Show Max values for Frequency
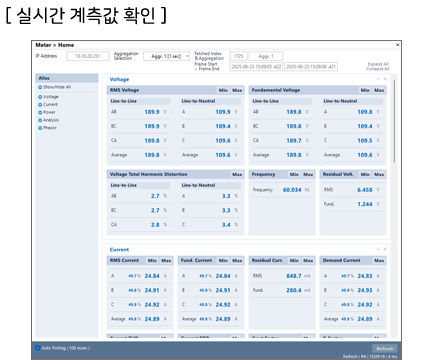This screenshot has width=433, height=361. coord(308,174)
